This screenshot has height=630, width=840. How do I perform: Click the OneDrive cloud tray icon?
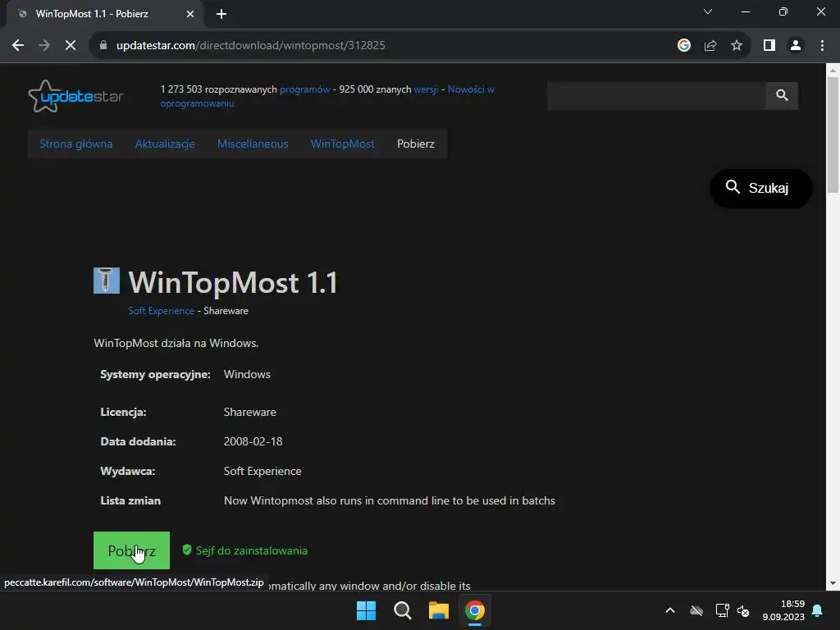click(696, 610)
